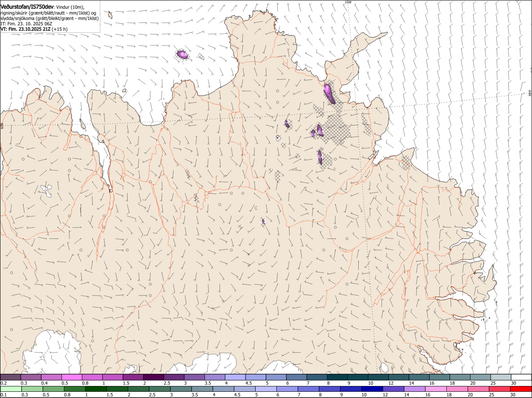
Task: Click the purple precipitation blob over the sea in the northwest
Action: [182, 54]
